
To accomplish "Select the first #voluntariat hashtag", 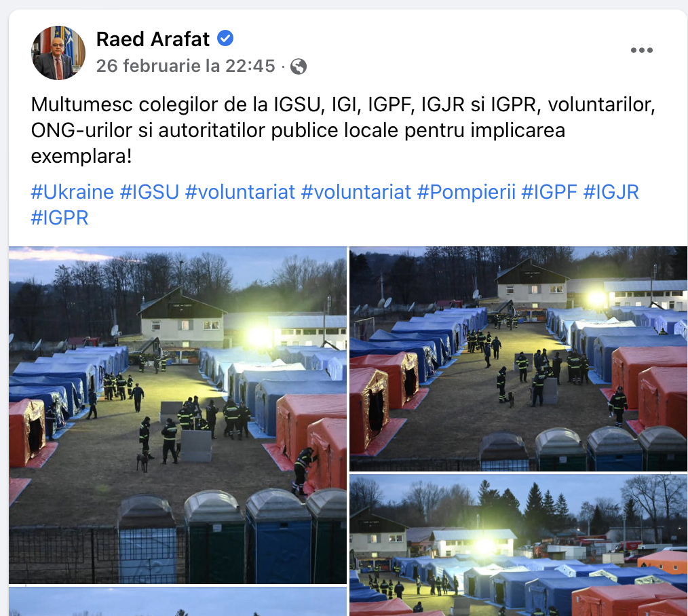I will [240, 192].
